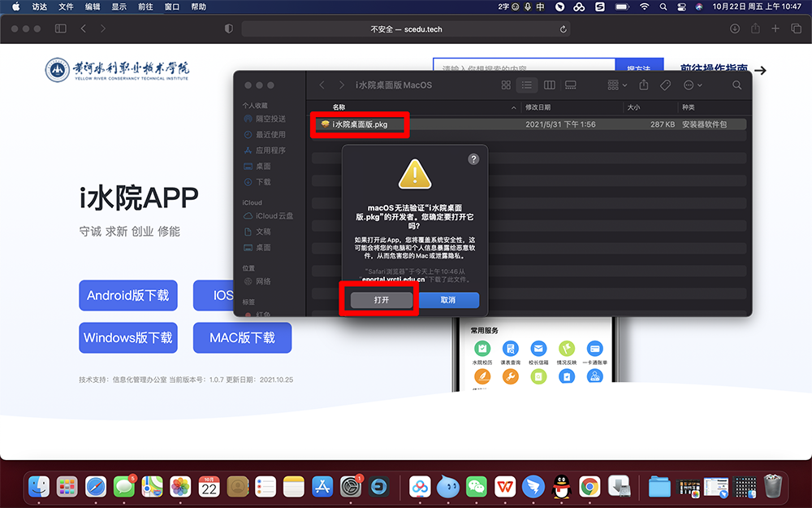Toggle the Safari sidebar button
This screenshot has height=508, width=812.
(x=60, y=28)
